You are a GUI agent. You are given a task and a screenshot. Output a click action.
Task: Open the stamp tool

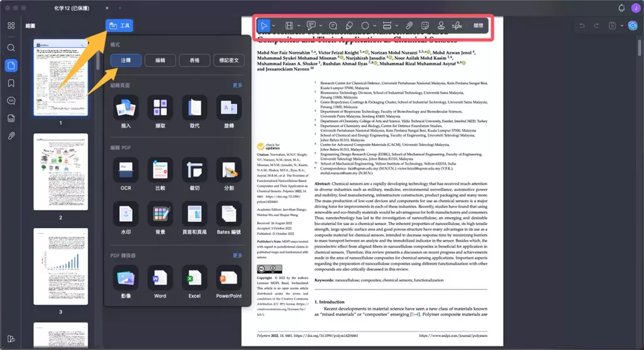click(x=441, y=25)
